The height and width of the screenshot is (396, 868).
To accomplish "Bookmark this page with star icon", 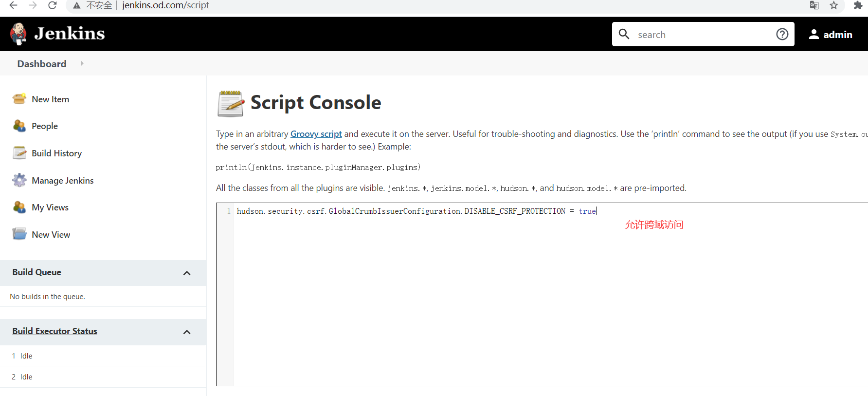I will click(x=834, y=5).
